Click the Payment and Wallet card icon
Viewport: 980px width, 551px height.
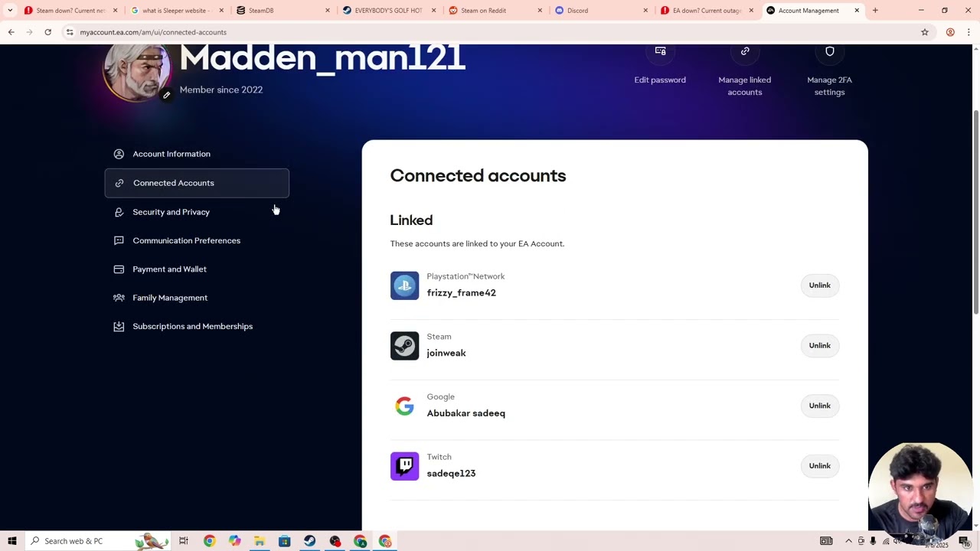pyautogui.click(x=119, y=269)
